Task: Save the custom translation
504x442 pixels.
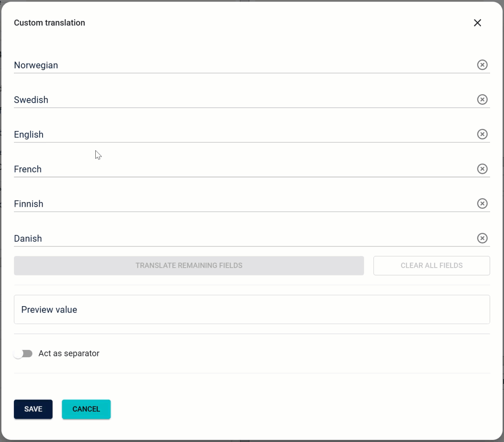Action: click(x=33, y=409)
